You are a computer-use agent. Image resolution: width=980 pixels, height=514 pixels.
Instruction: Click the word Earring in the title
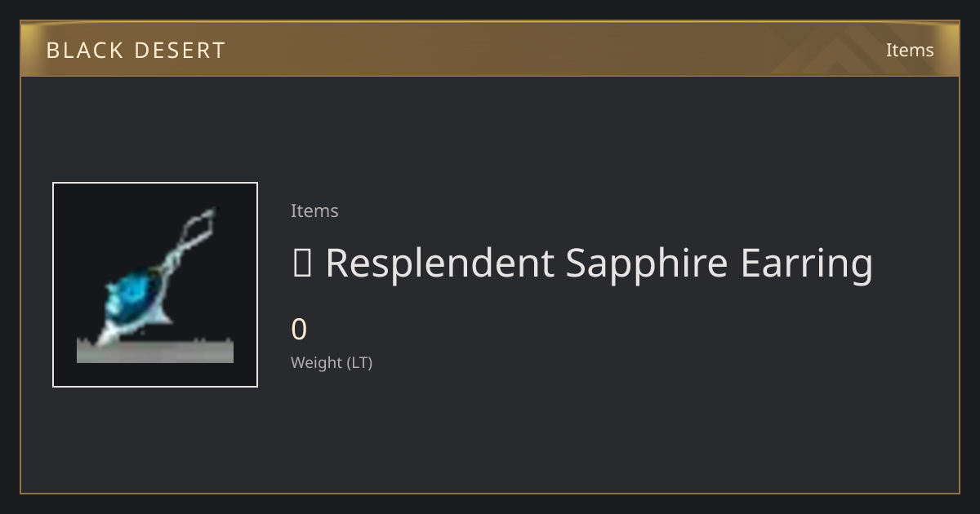coord(807,264)
